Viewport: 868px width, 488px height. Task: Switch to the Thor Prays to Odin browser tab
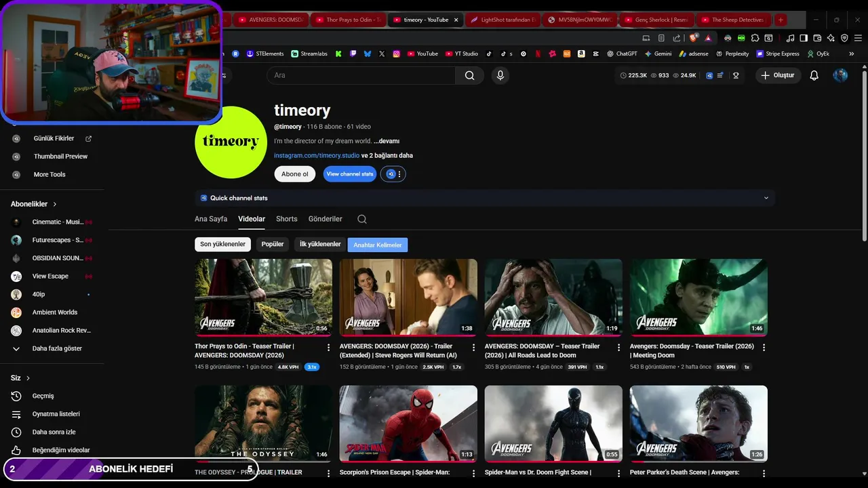[348, 20]
